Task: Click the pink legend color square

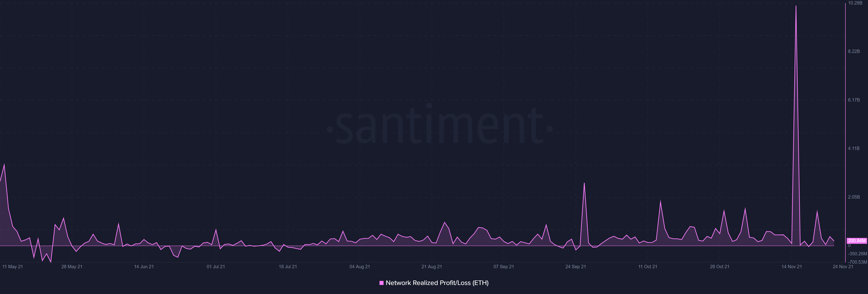Action: (x=381, y=283)
